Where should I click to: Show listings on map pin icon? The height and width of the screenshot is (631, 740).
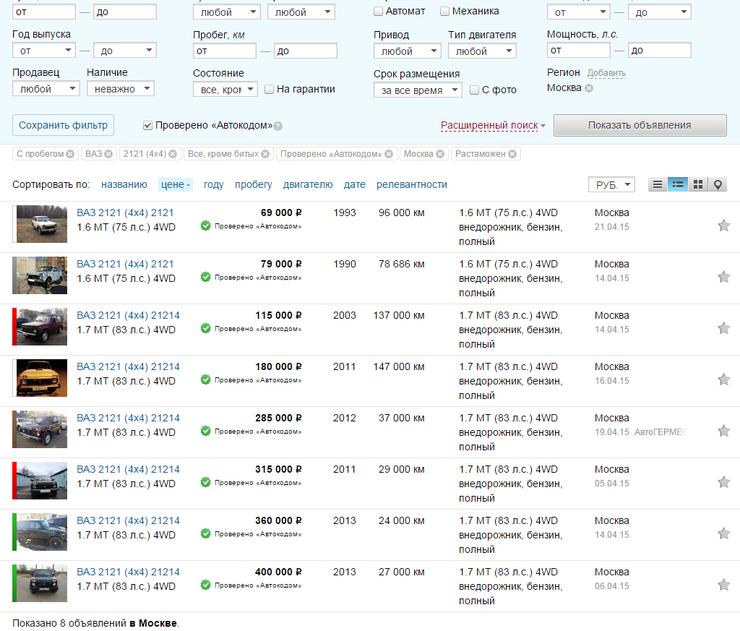tap(717, 185)
